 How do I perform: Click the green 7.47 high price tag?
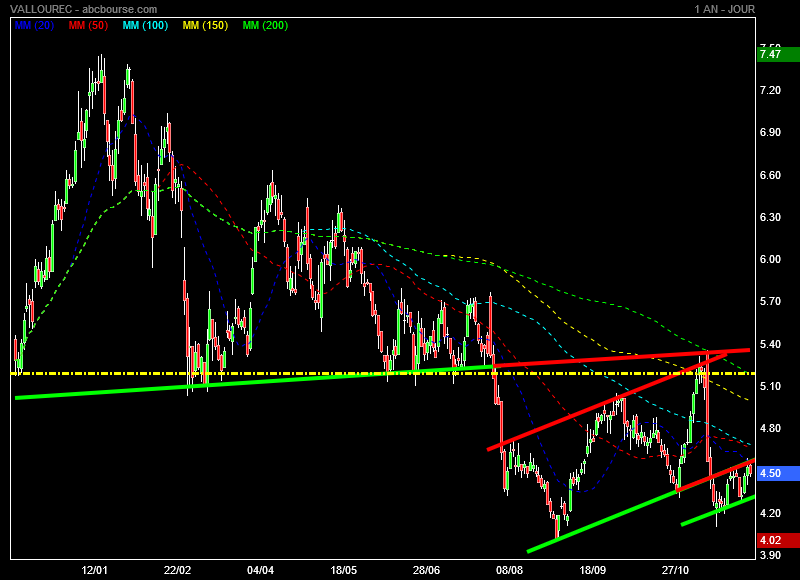779,54
